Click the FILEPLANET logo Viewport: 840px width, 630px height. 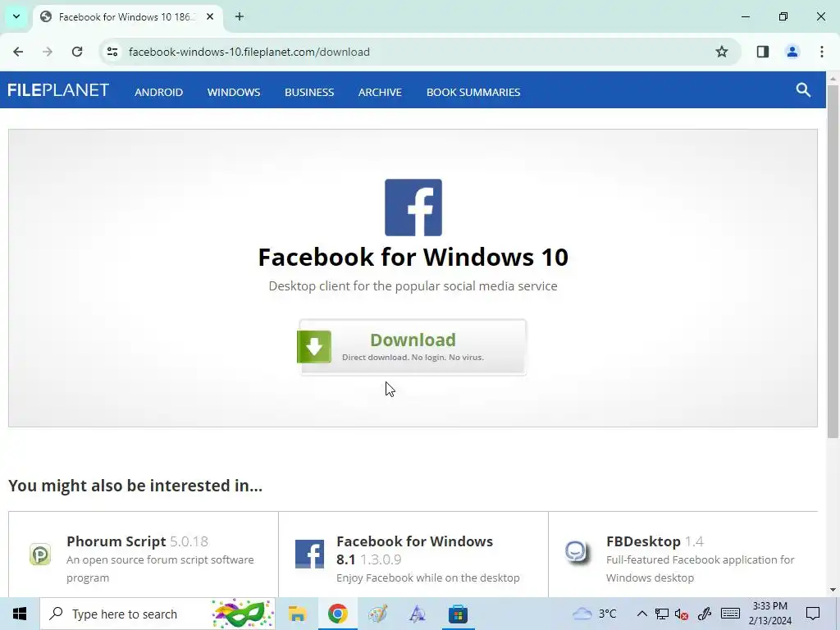[x=58, y=90]
